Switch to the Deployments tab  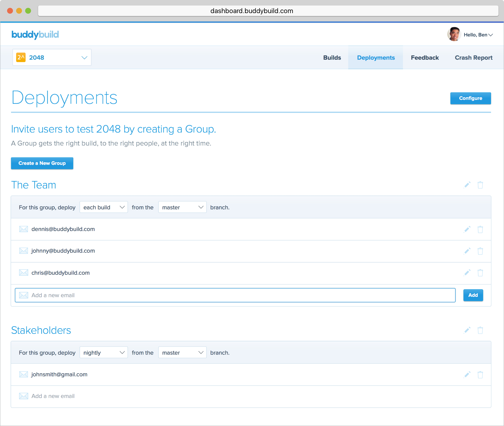click(x=375, y=57)
